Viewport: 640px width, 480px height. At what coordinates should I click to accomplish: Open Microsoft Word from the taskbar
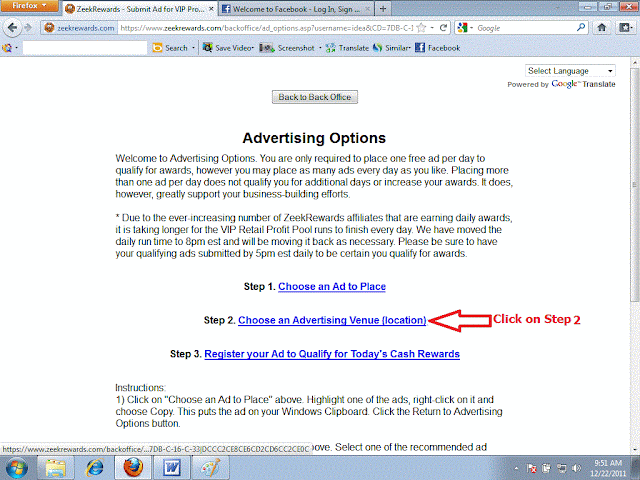pyautogui.click(x=172, y=468)
